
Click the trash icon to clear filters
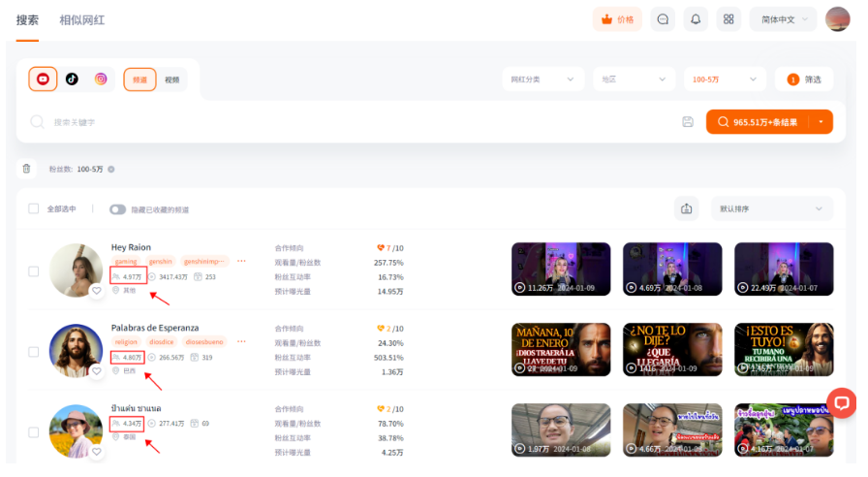pos(26,169)
